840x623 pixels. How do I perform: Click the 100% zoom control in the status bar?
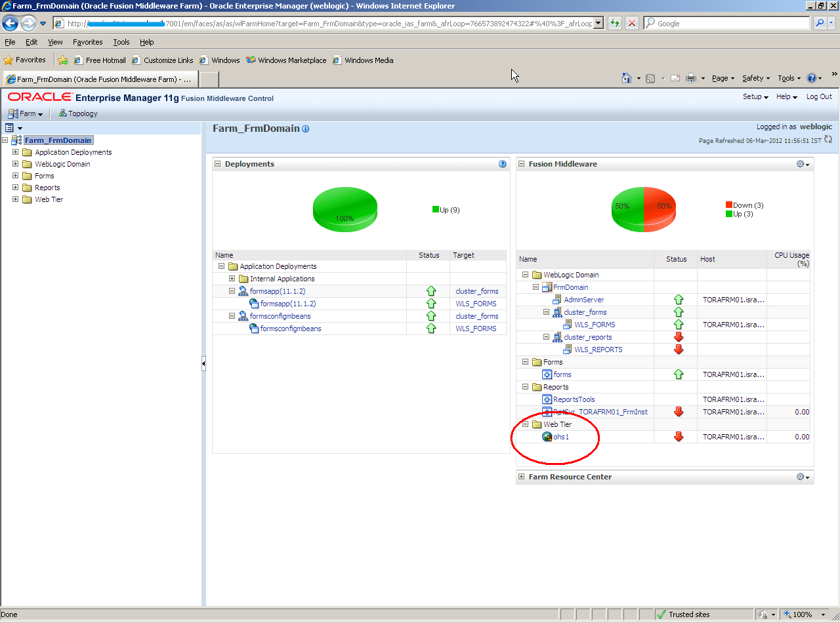coord(802,614)
